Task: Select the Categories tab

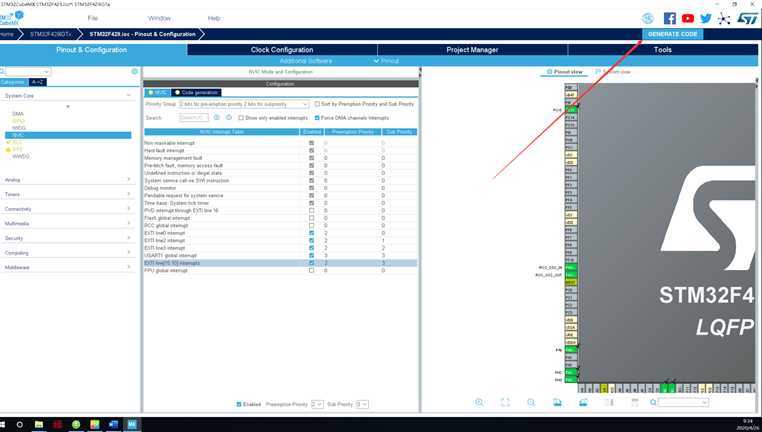Action: click(x=14, y=82)
